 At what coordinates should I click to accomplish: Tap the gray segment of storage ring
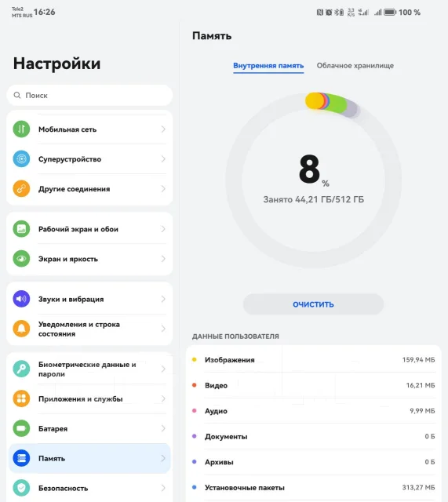click(x=353, y=109)
